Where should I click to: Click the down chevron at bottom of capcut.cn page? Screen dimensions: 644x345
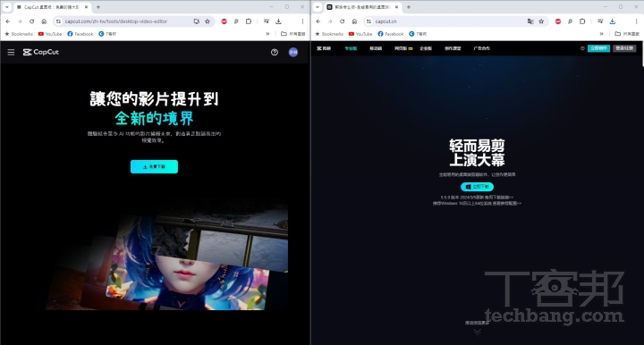pyautogui.click(x=477, y=332)
